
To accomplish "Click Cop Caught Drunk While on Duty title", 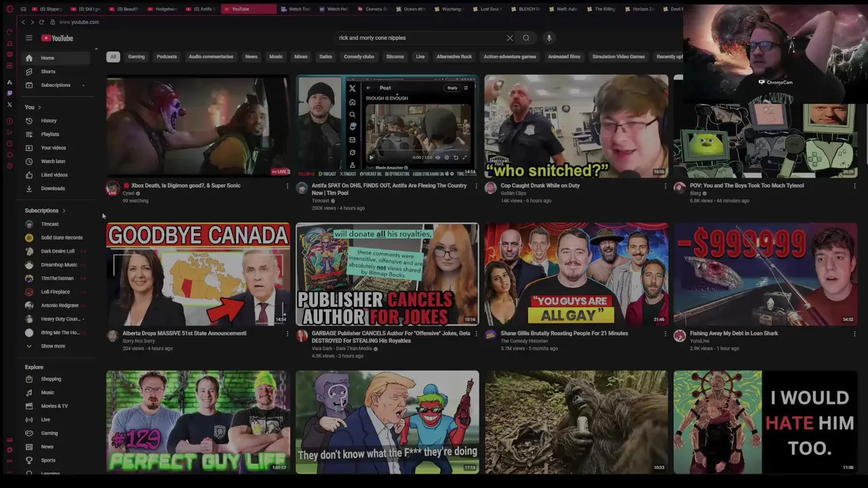I will 540,186.
